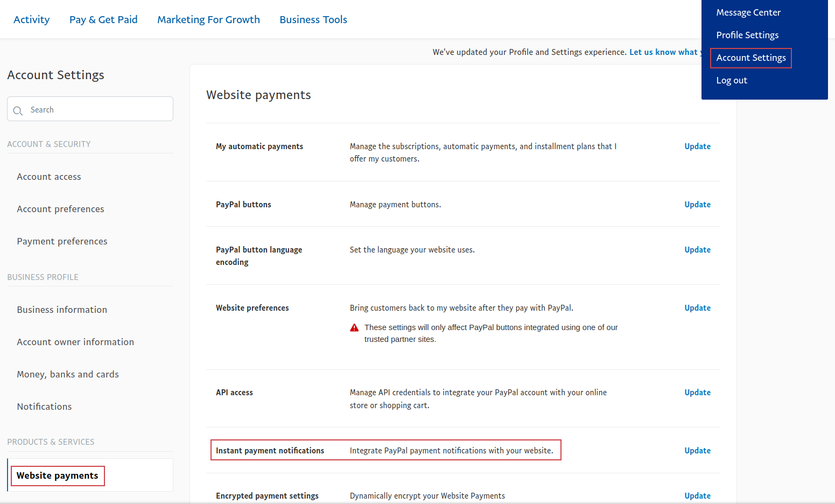Screen dimensions: 835x504
Task: Choose Log out in dropdown menu
Action: 732,80
